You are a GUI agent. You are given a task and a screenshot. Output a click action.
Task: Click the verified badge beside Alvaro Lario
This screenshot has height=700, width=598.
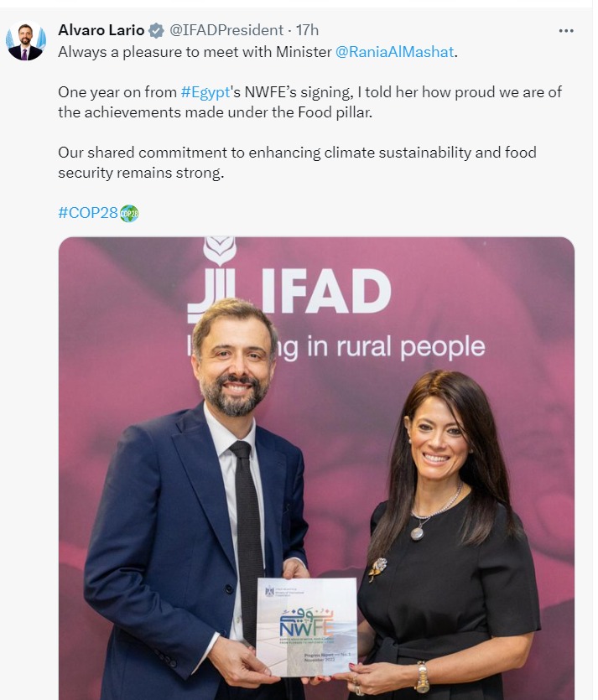(156, 31)
